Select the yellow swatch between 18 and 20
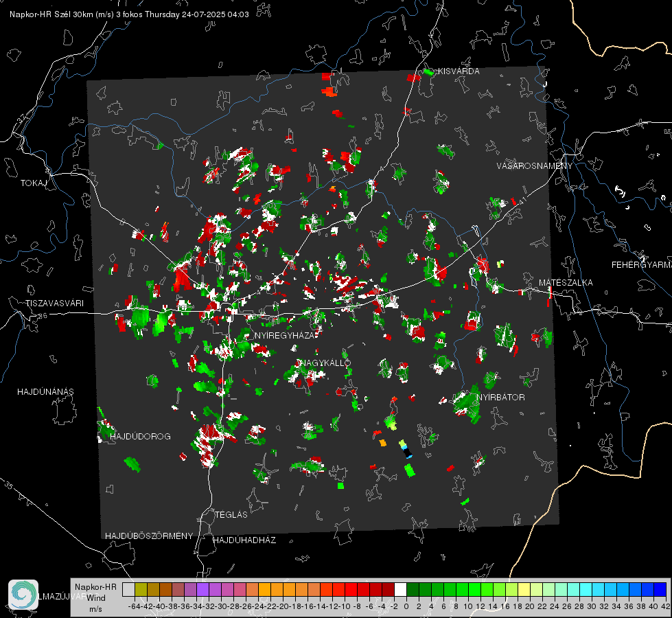The image size is (672, 618). pos(524,589)
